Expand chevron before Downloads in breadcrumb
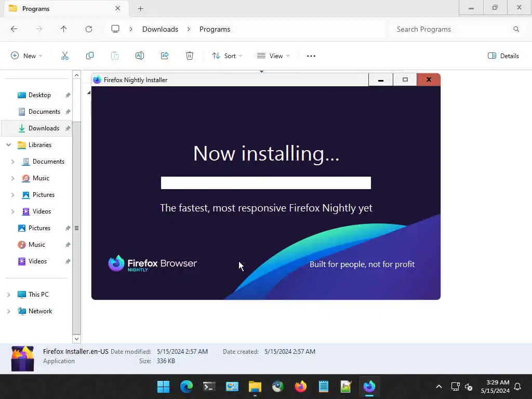 coord(130,29)
